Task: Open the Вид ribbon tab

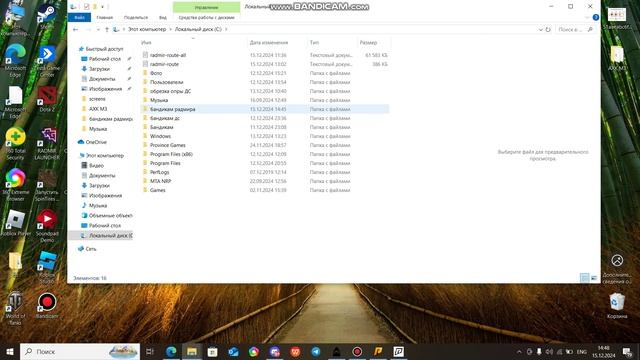Action: (163, 18)
